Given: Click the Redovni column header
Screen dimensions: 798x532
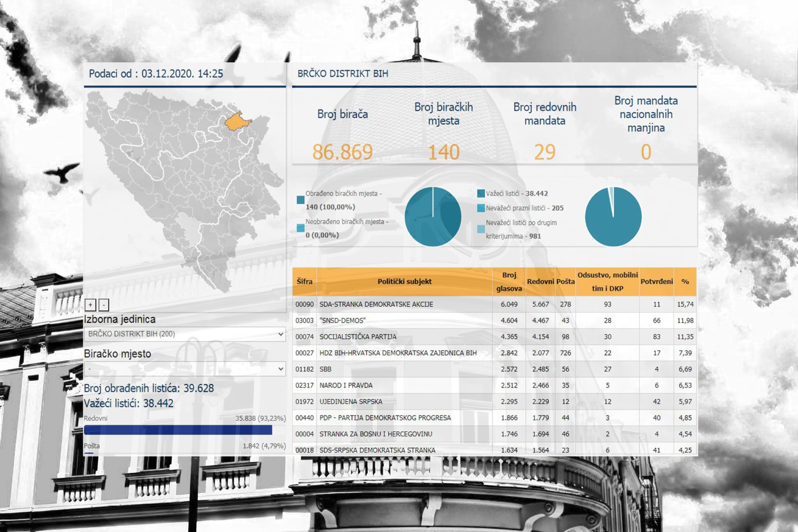Looking at the screenshot, I should tap(540, 282).
